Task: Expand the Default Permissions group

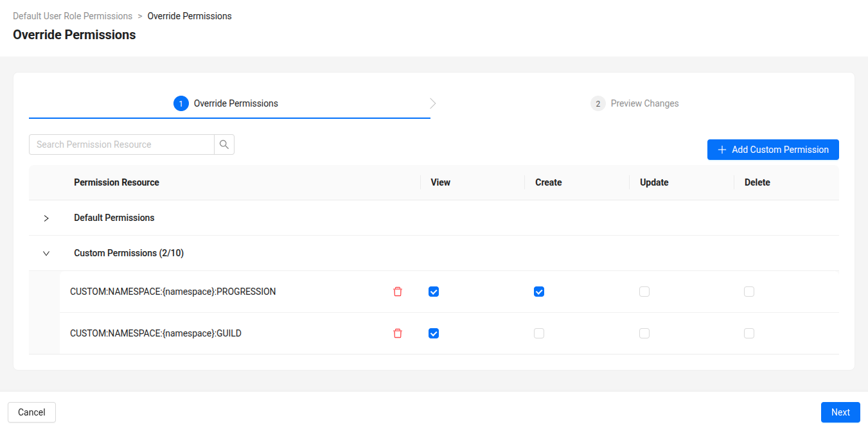Action: tap(46, 217)
